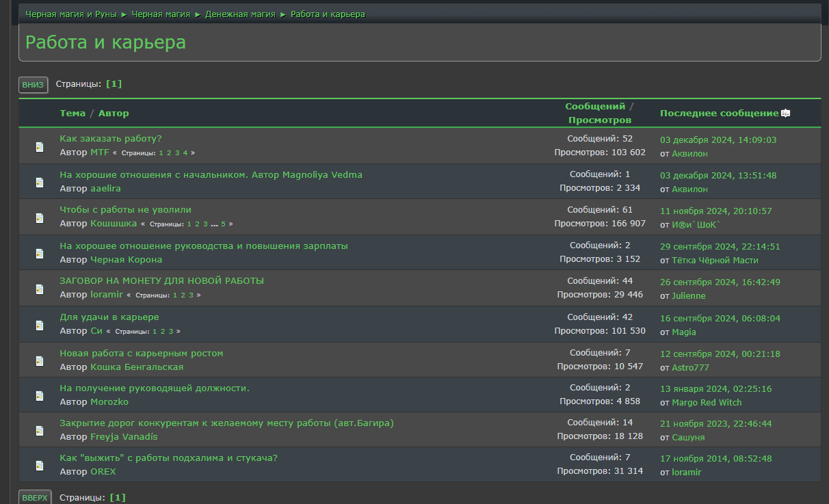The height and width of the screenshot is (504, 829).
Task: Open topic 'Для удачи в карьере'
Action: coord(109,317)
